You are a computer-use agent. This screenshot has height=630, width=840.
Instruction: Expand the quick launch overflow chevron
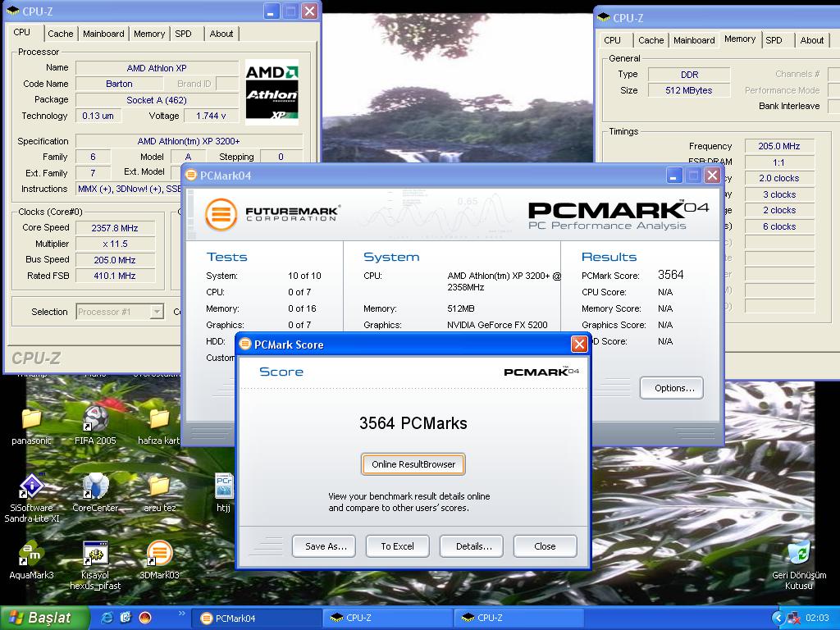coord(181,614)
